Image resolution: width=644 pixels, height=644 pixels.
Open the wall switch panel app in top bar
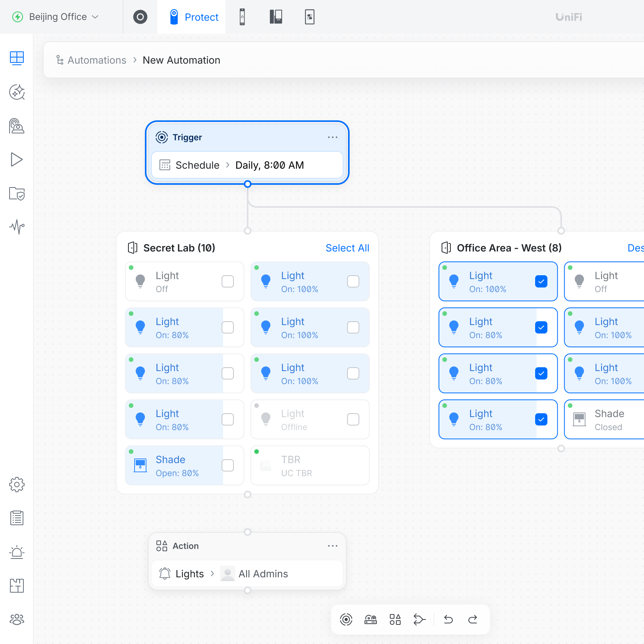coord(310,17)
